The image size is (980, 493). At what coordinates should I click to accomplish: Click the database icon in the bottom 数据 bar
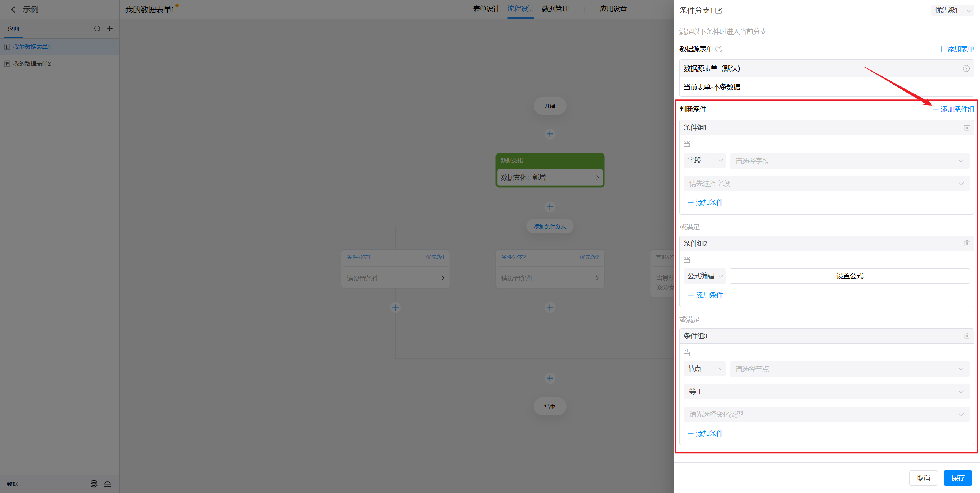point(94,484)
